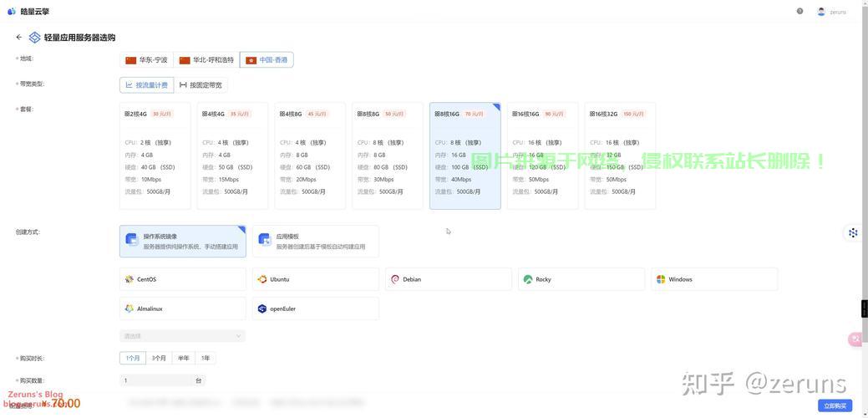The width and height of the screenshot is (868, 418).
Task: Open the zeruns user avatar menu
Action: (821, 12)
